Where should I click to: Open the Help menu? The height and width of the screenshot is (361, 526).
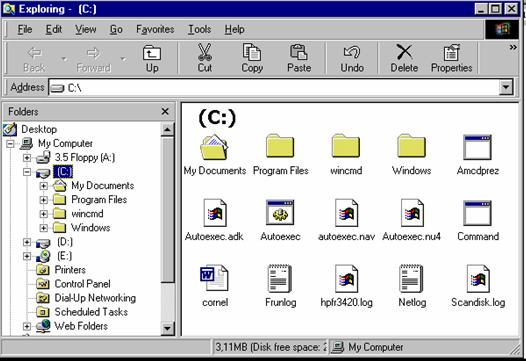(234, 30)
